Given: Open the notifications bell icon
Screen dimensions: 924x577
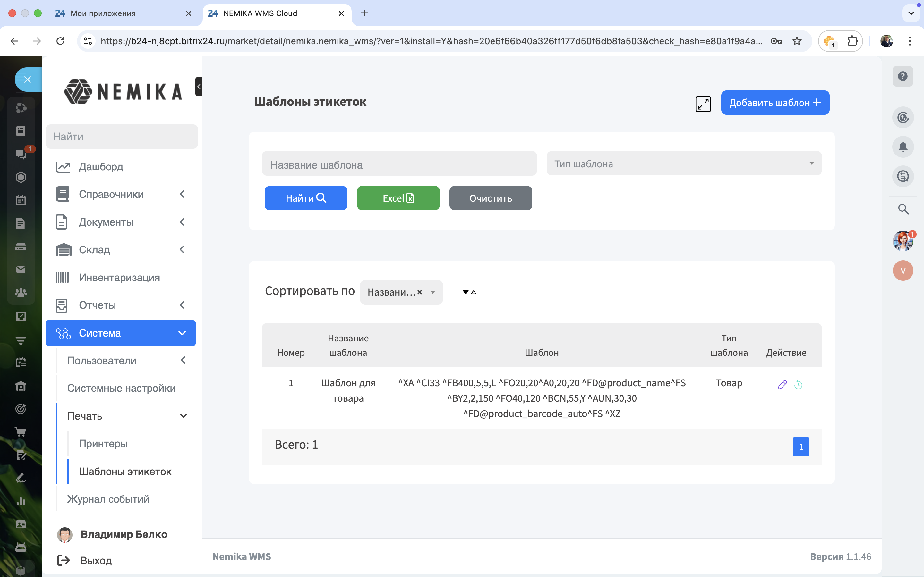Looking at the screenshot, I should click(x=903, y=147).
